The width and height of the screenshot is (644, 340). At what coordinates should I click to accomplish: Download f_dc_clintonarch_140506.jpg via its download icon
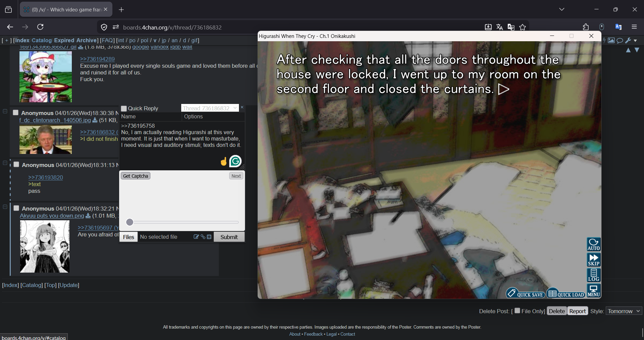pyautogui.click(x=95, y=120)
